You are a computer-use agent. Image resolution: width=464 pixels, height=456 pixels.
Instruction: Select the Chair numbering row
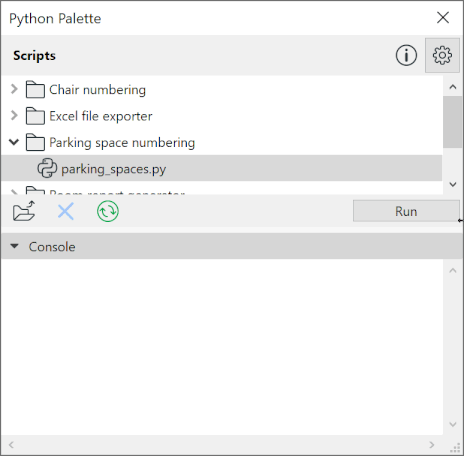pyautogui.click(x=222, y=89)
